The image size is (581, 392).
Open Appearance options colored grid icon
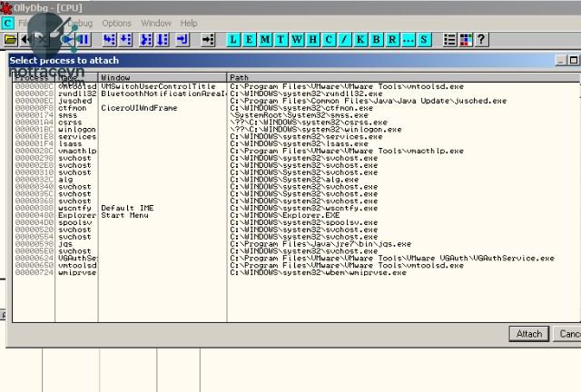(x=466, y=40)
